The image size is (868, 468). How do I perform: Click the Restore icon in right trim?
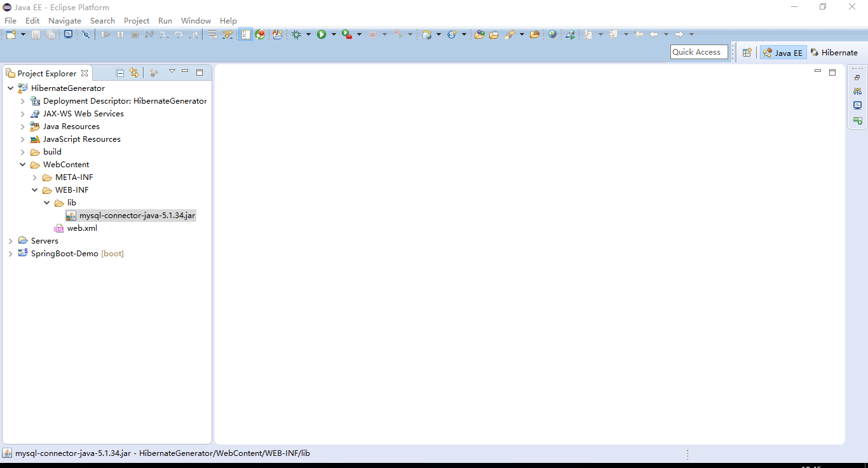tap(857, 77)
